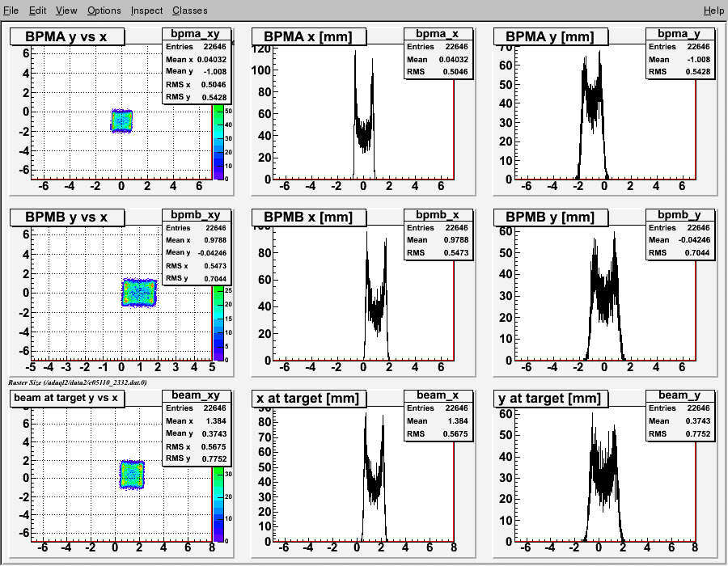
Task: Click 'Mean x 0.9788' in bpmb_xy stats
Action: coord(196,240)
